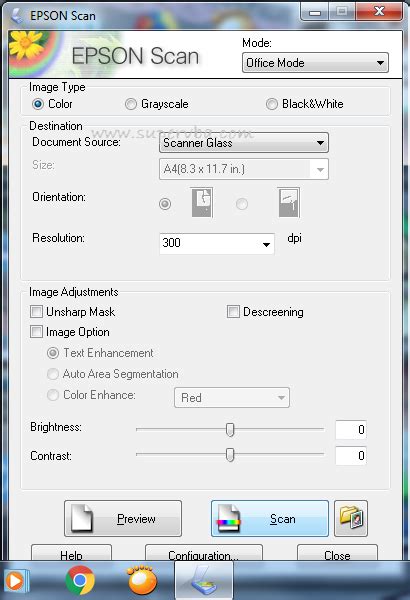The height and width of the screenshot is (600, 410).
Task: Select the Color Enhance radio button
Action: click(x=53, y=395)
